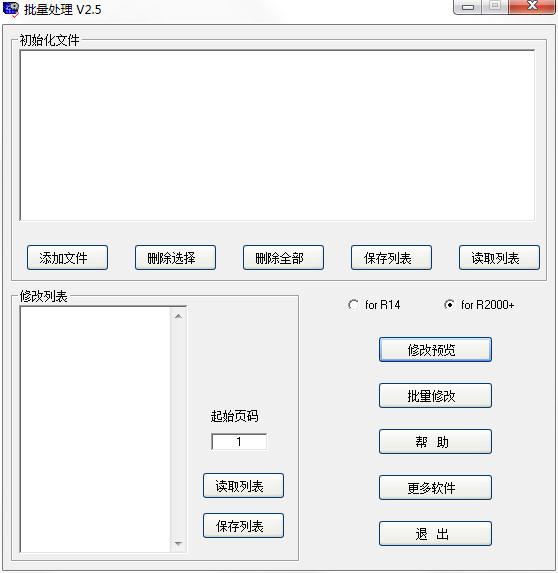The height and width of the screenshot is (573, 558).
Task: Click inside the 修改列表 text area
Action: tap(95, 430)
